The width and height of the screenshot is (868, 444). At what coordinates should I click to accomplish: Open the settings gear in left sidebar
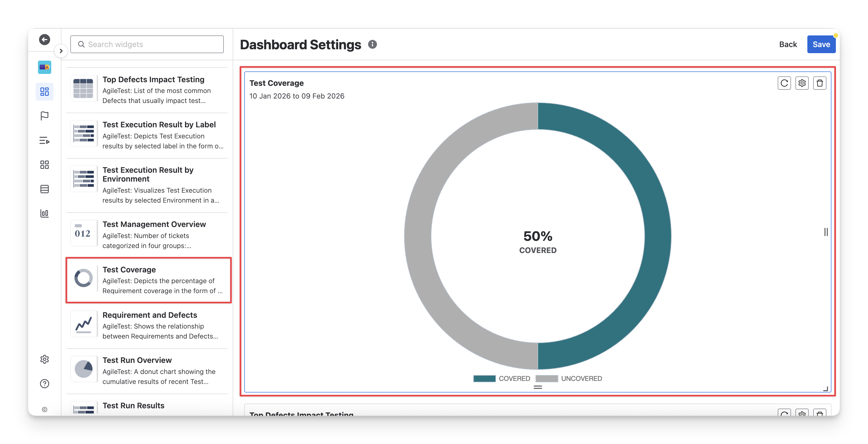tap(45, 360)
